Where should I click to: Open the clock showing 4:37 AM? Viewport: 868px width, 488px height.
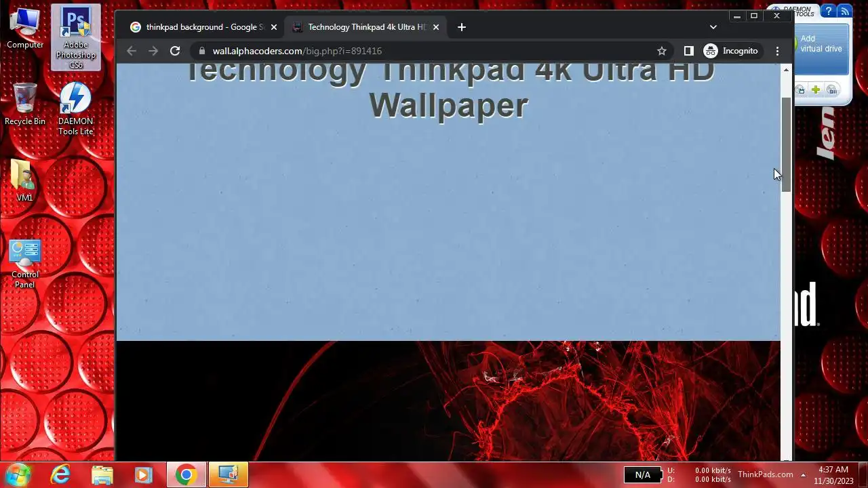(x=833, y=475)
